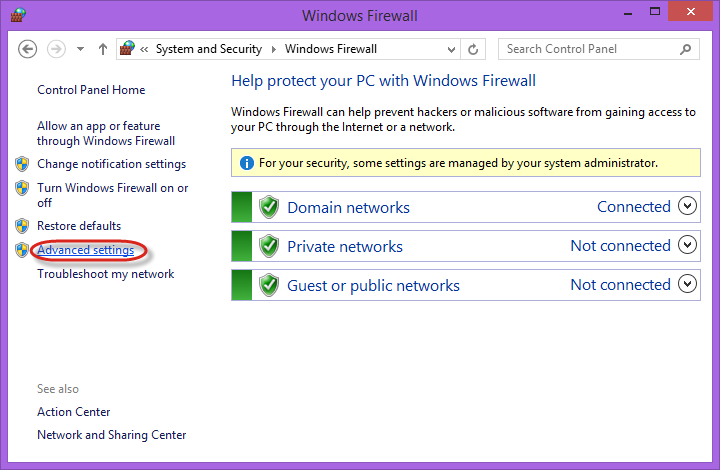Click the Private networks green shield icon
The width and height of the screenshot is (720, 470).
[x=268, y=246]
